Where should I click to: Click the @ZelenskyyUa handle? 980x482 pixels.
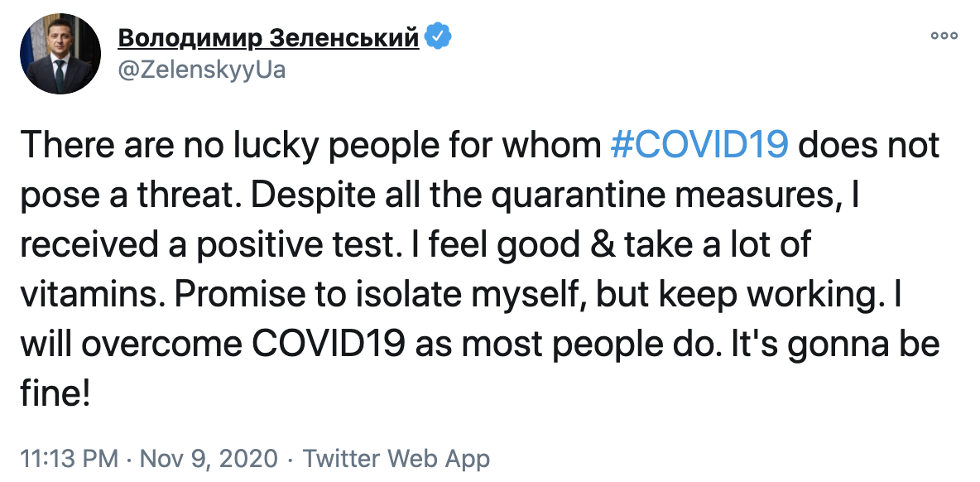point(203,70)
